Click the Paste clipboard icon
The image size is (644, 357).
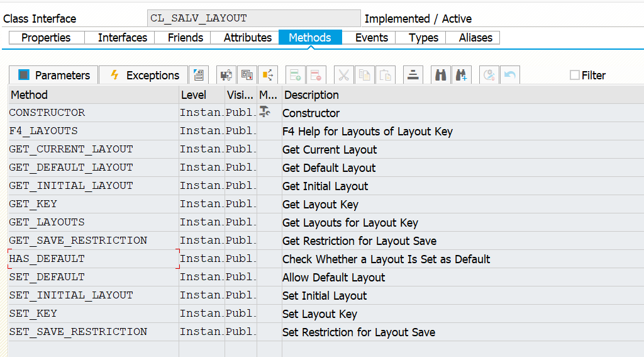386,75
